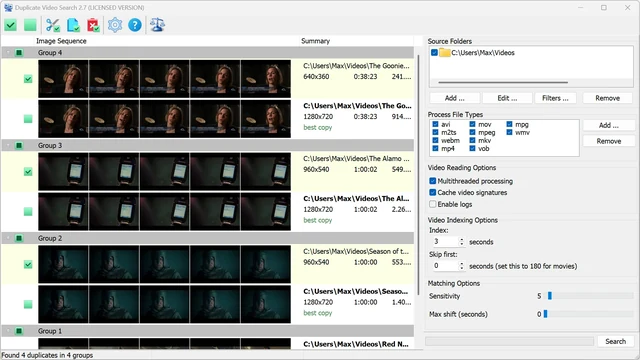Image resolution: width=640 pixels, height=360 pixels.
Task: Open settings with the gear icon
Action: (115, 25)
